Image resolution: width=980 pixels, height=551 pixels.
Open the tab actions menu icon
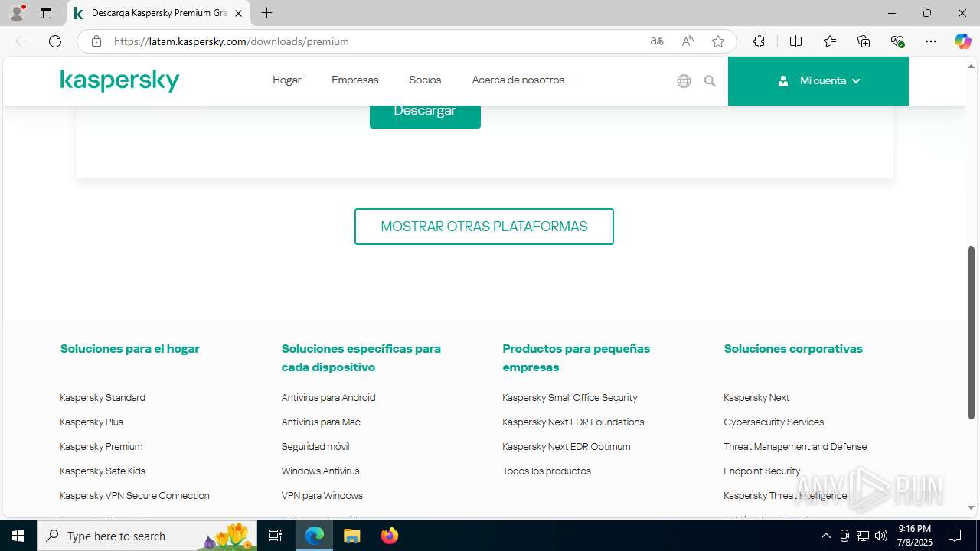click(x=46, y=13)
